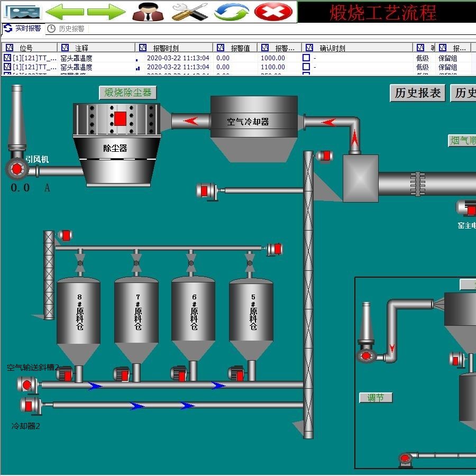Viewport: 476px width, 476px height.
Task: Click the red indicator on the 除尘器
Action: coord(120,118)
